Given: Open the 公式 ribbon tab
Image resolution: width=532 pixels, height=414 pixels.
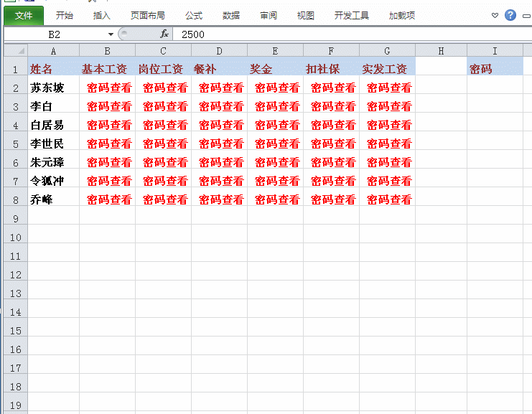Looking at the screenshot, I should pyautogui.click(x=194, y=16).
